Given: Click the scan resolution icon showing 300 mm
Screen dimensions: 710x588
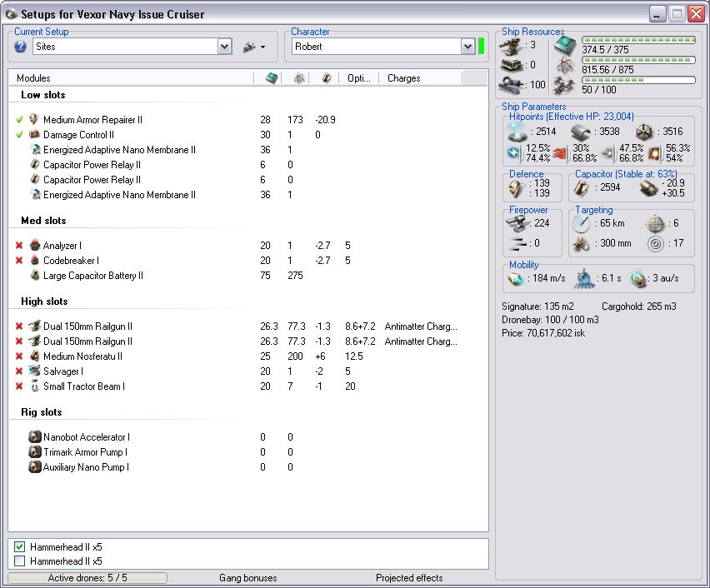Looking at the screenshot, I should click(x=581, y=243).
